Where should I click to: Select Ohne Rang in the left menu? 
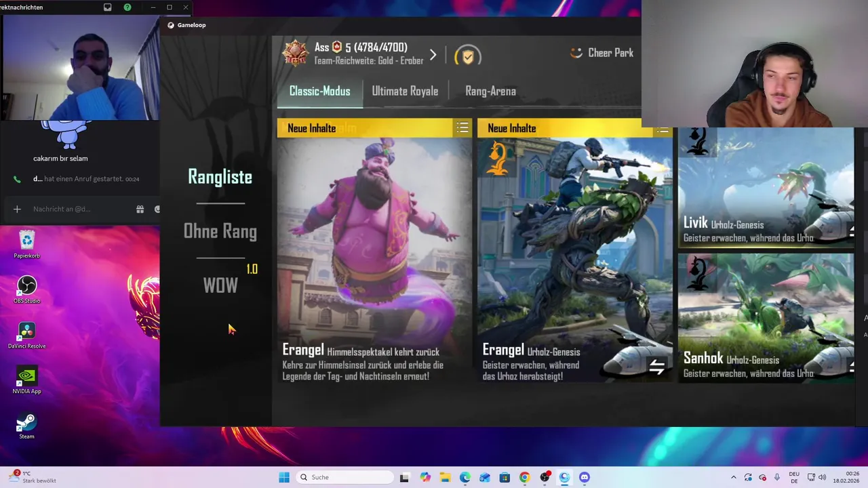pyautogui.click(x=220, y=231)
